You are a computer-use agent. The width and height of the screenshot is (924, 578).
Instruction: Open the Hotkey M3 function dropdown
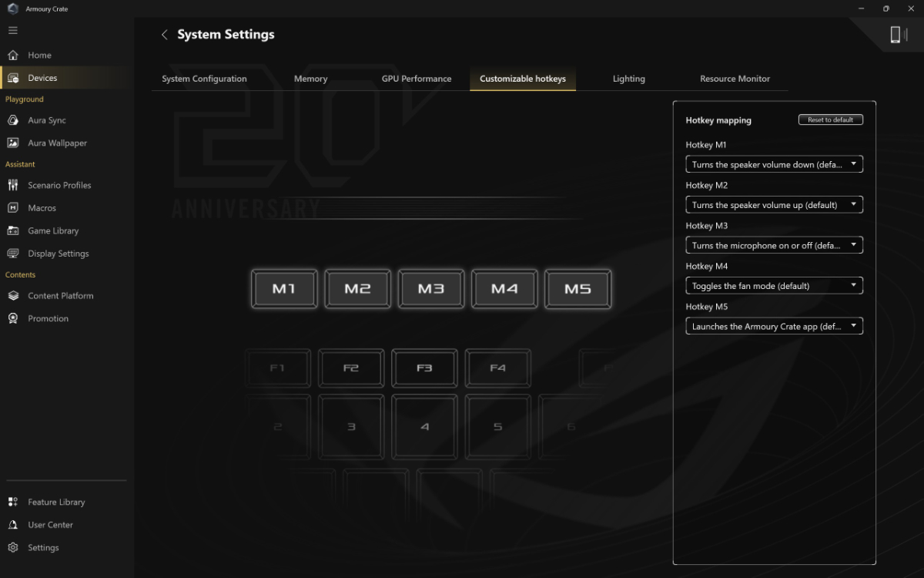[774, 245]
